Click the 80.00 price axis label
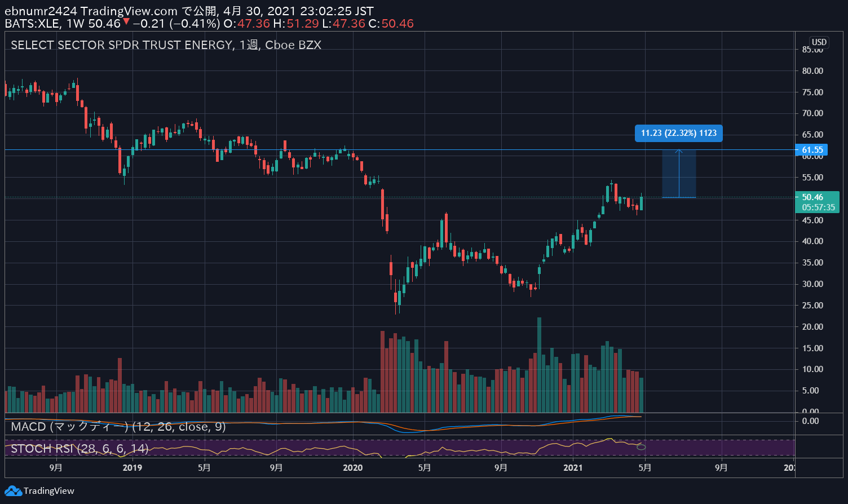The width and height of the screenshot is (848, 504). 812,71
